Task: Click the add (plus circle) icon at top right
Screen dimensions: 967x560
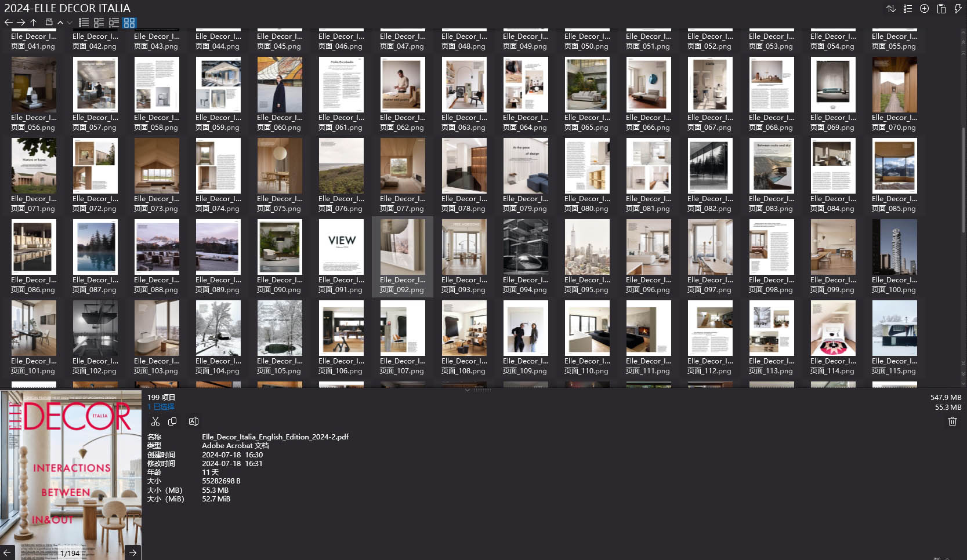Action: tap(924, 9)
